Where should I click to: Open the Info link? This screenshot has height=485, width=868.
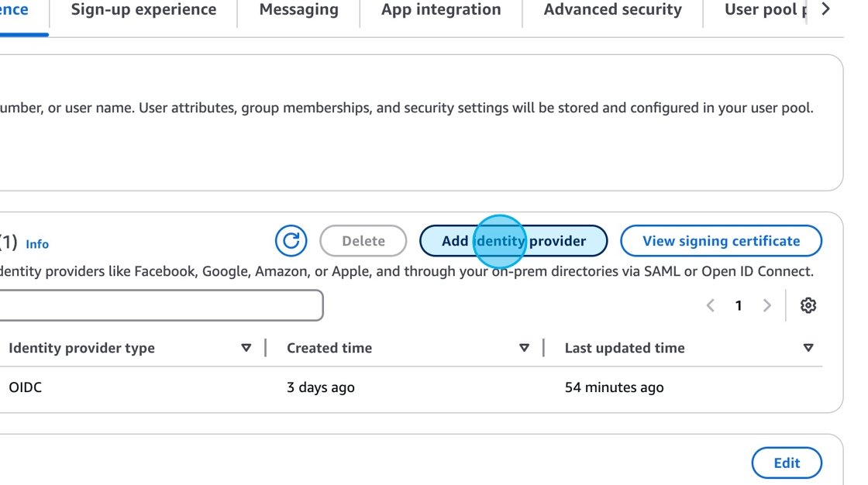tap(37, 244)
